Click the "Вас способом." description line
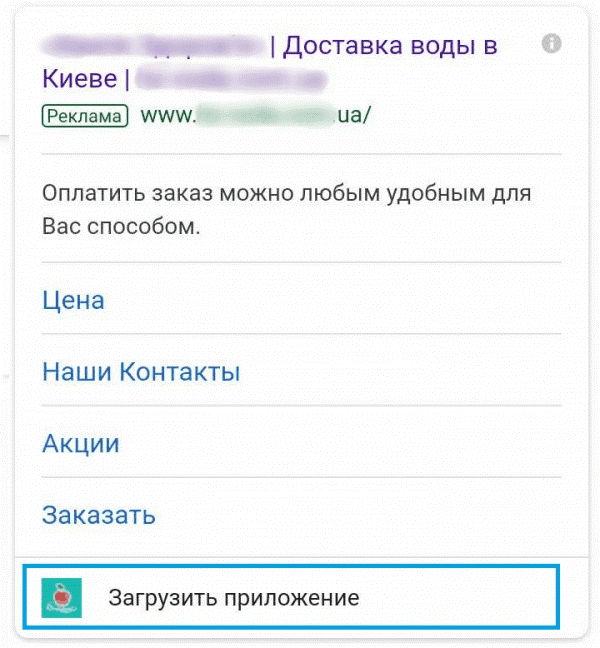This screenshot has height=648, width=600. click(121, 226)
